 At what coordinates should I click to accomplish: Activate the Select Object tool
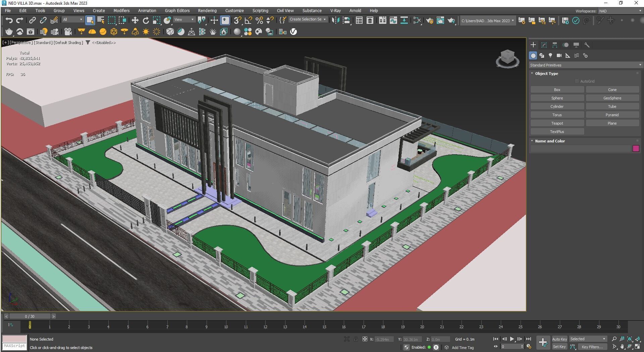coord(90,20)
